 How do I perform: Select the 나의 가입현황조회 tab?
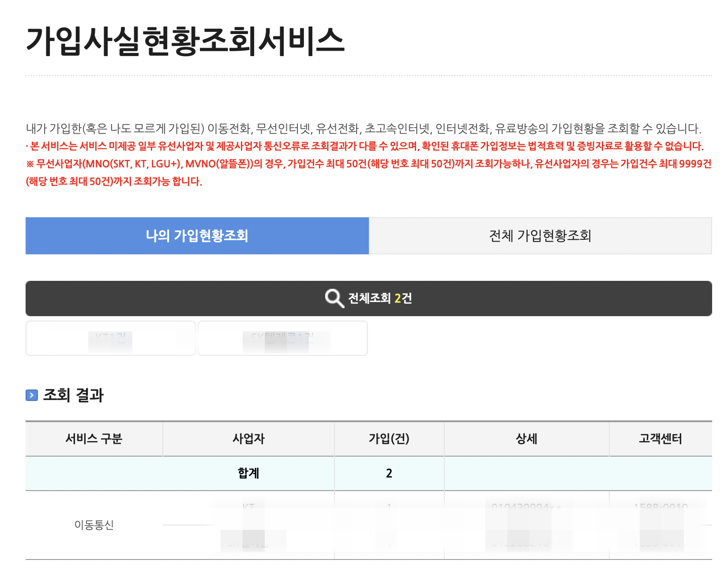(x=197, y=236)
